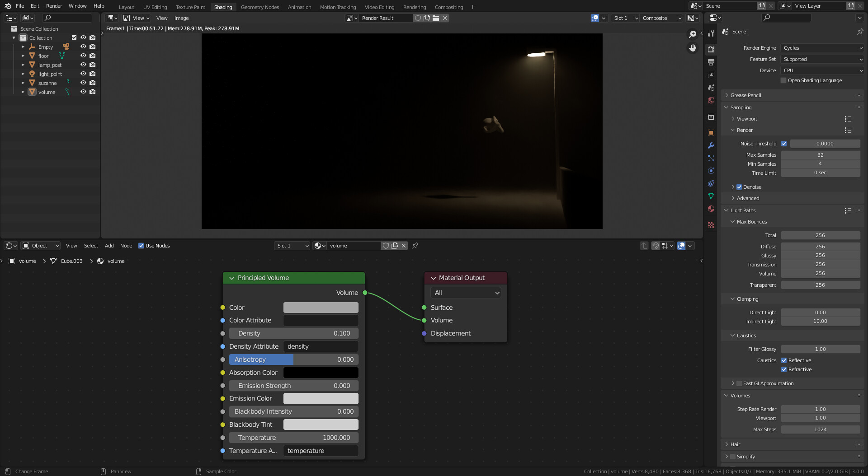Image resolution: width=868 pixels, height=476 pixels.
Task: Switch to the Geometry Nodes workspace tab
Action: [x=260, y=7]
